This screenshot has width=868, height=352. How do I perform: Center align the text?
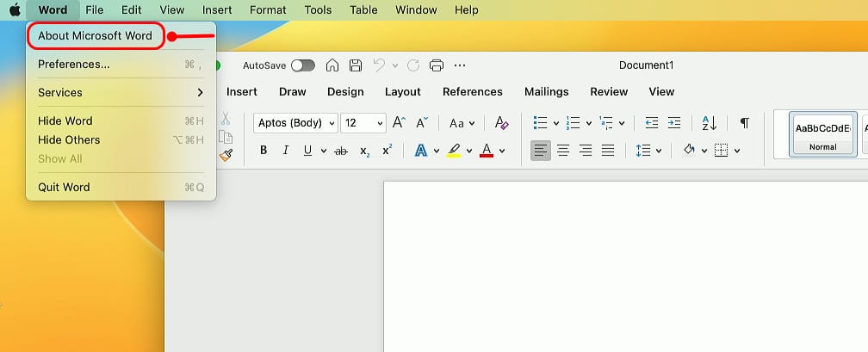click(563, 150)
